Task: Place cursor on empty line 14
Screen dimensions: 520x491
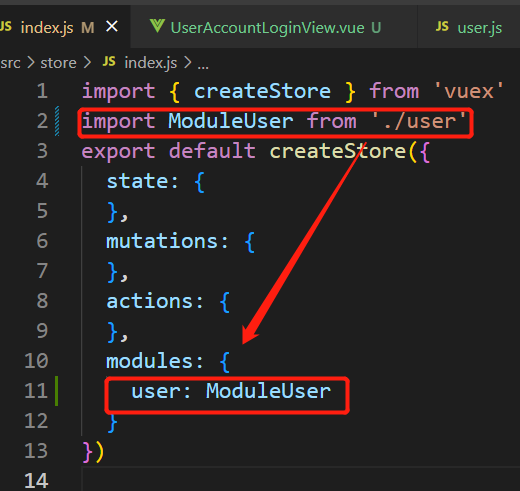Action: pos(300,480)
